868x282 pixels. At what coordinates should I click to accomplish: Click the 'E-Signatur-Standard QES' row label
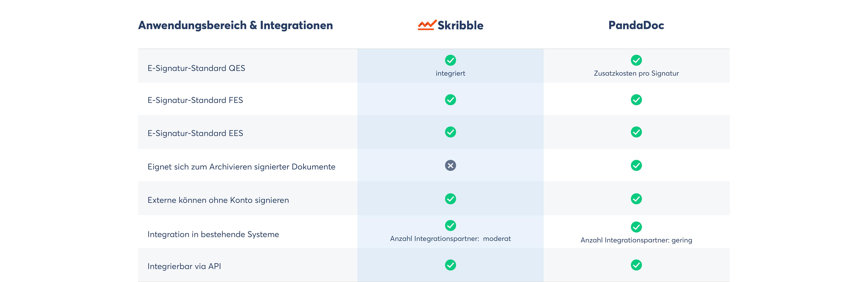(x=196, y=68)
